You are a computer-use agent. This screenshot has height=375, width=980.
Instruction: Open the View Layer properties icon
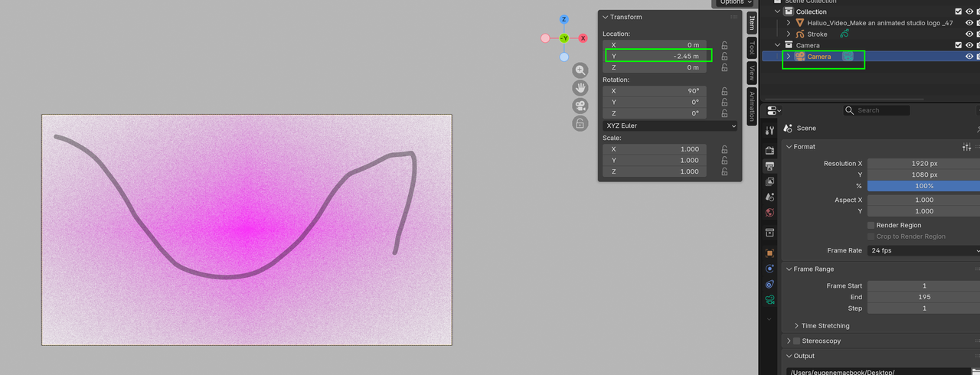coord(769,181)
